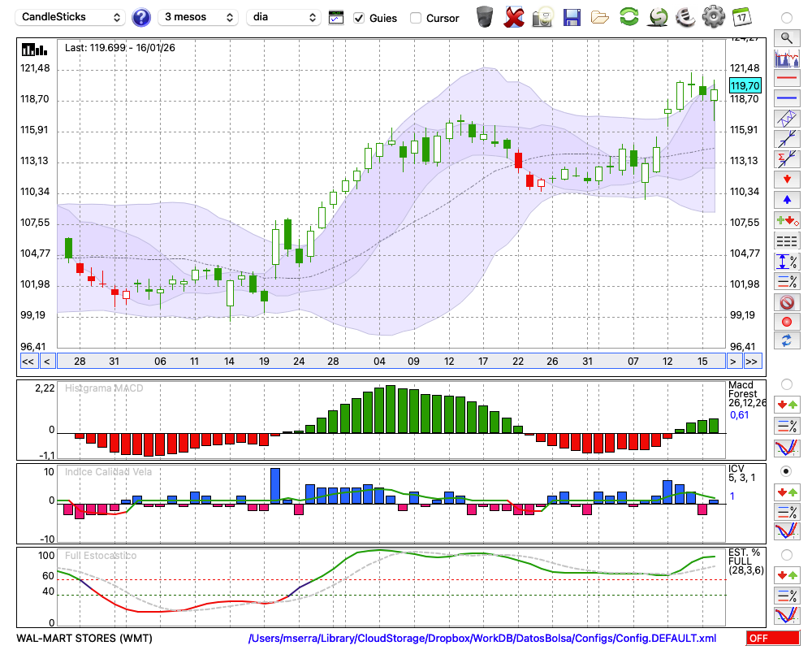Viewport: 812px width, 650px height.
Task: Click the red X delete icon
Action: (x=514, y=17)
